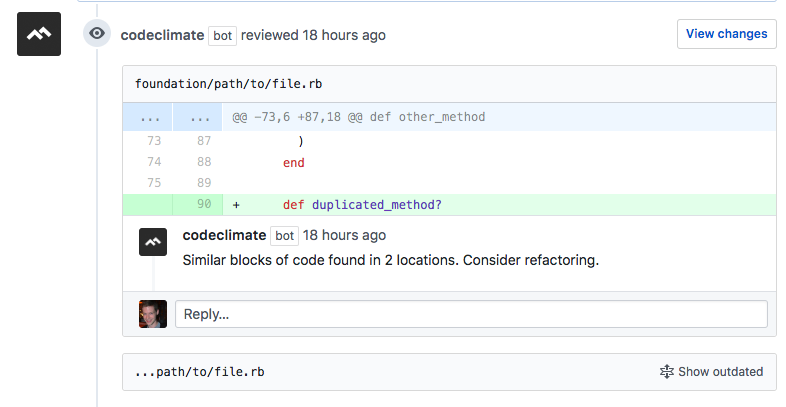Click the plus marker on line 90
This screenshot has height=407, width=786.
click(x=237, y=205)
